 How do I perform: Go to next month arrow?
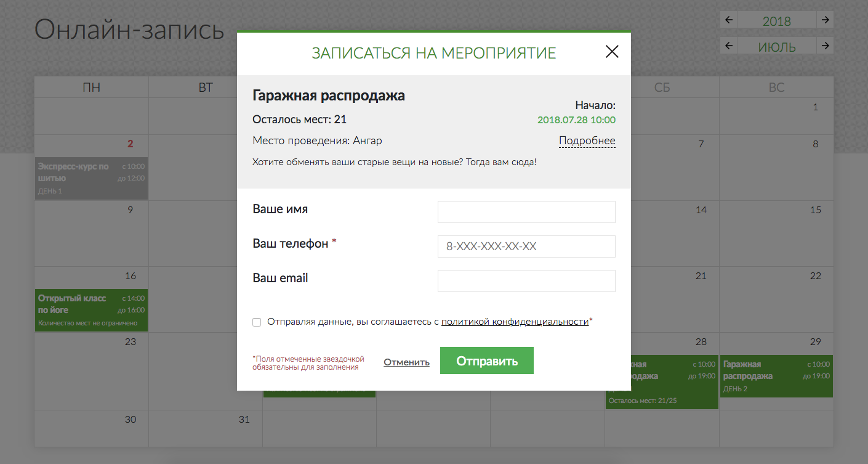click(825, 46)
